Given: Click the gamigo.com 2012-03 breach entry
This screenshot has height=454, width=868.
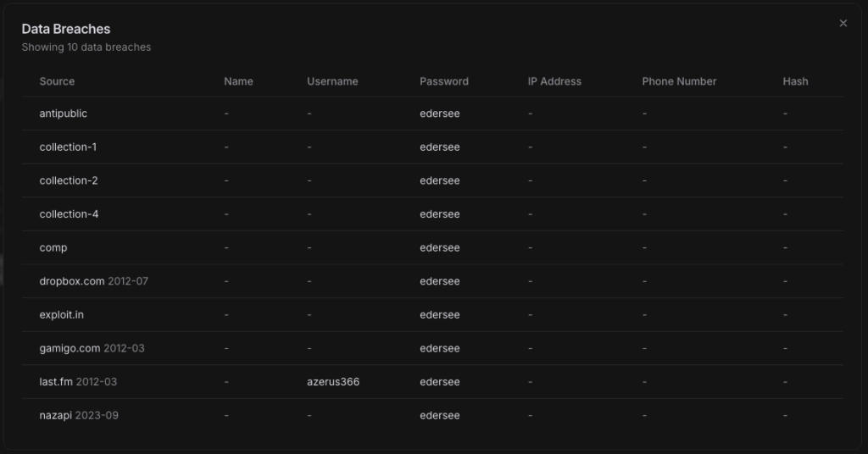Looking at the screenshot, I should point(92,348).
